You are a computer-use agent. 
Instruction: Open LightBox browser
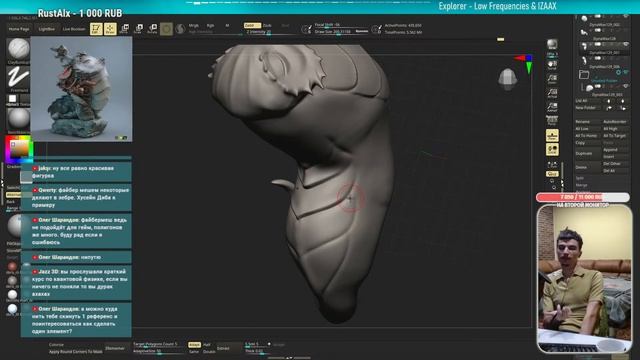[x=47, y=29]
